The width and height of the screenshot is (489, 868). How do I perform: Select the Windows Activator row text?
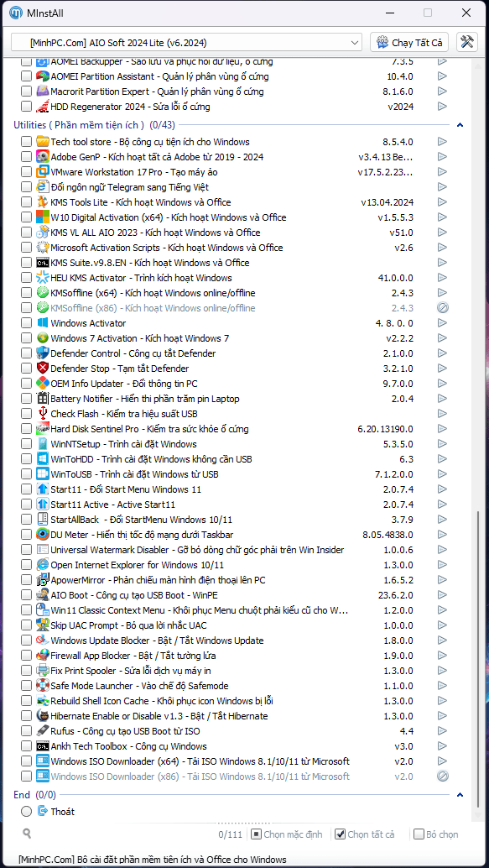pyautogui.click(x=88, y=323)
